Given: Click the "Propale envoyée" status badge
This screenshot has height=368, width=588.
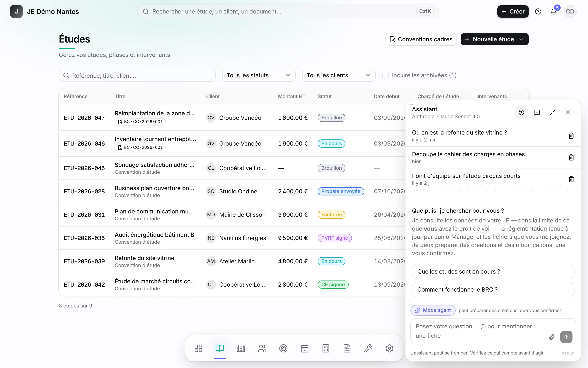Looking at the screenshot, I should coord(341,191).
